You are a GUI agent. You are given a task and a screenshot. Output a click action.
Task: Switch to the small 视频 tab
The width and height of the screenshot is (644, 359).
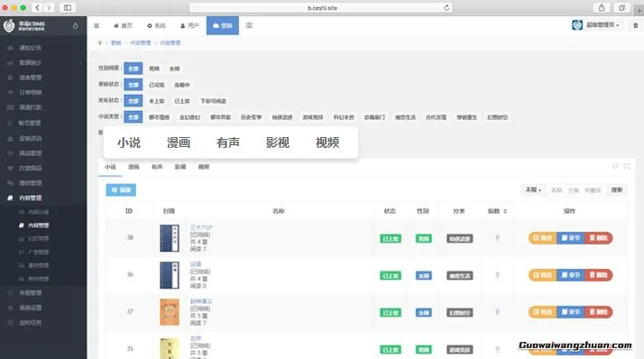pos(204,167)
